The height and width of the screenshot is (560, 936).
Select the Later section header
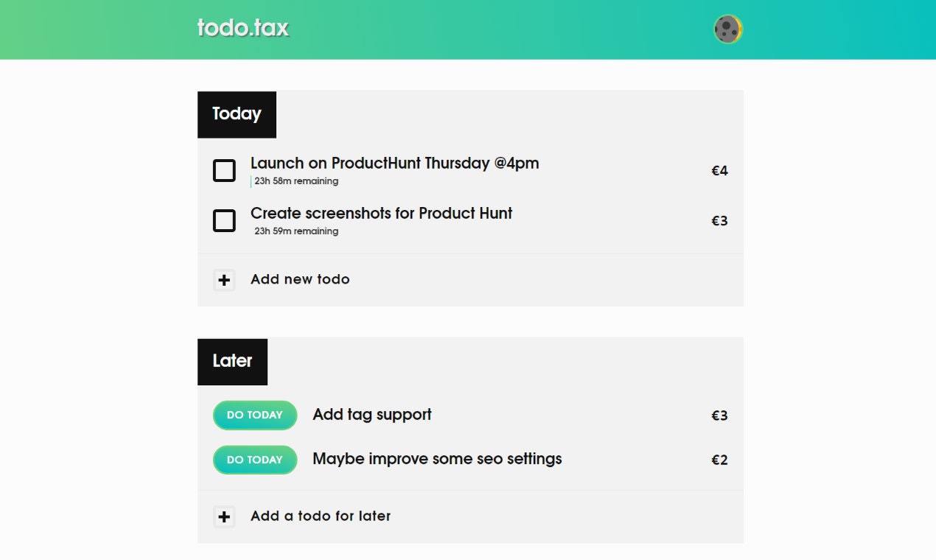point(232,361)
